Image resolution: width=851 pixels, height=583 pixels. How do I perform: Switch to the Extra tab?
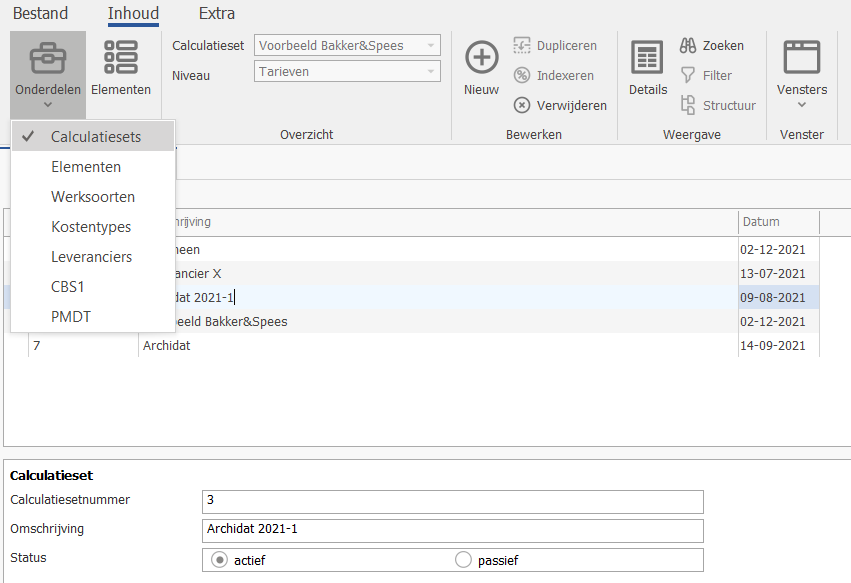(217, 14)
